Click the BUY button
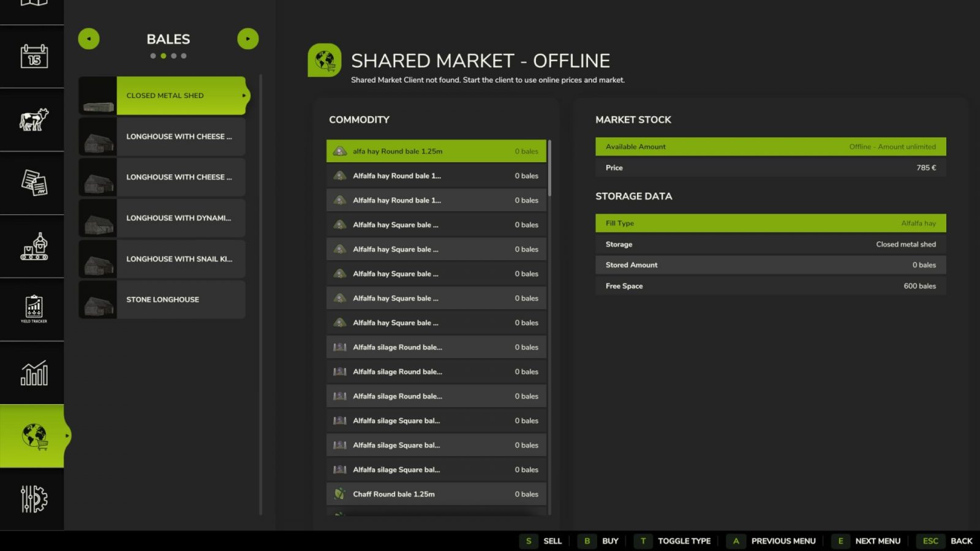This screenshot has width=980, height=551. point(610,541)
